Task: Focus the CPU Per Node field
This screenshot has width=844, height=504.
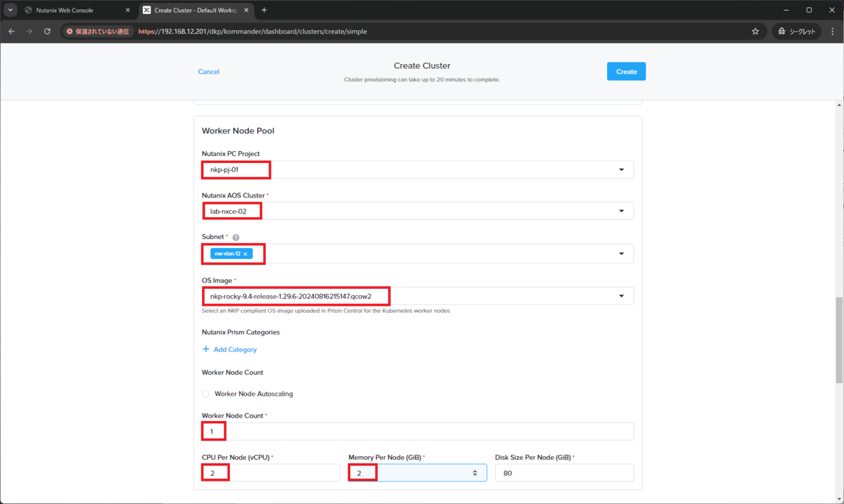Action: click(271, 473)
